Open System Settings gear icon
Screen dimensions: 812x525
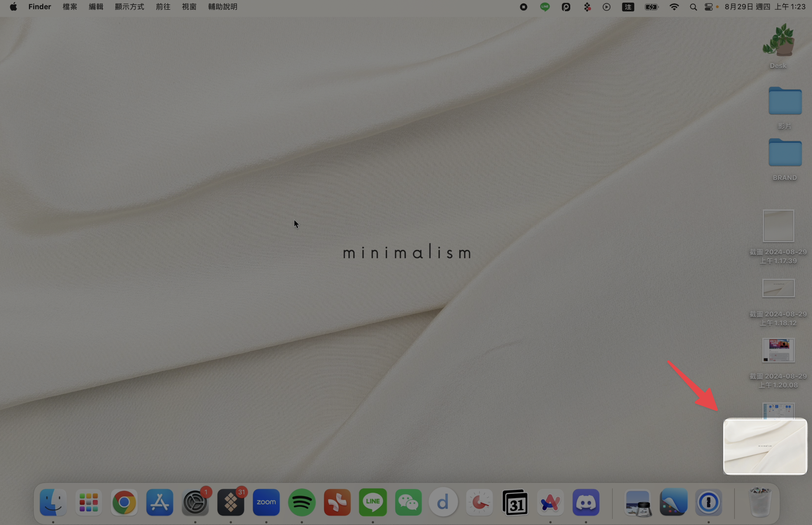tap(195, 502)
